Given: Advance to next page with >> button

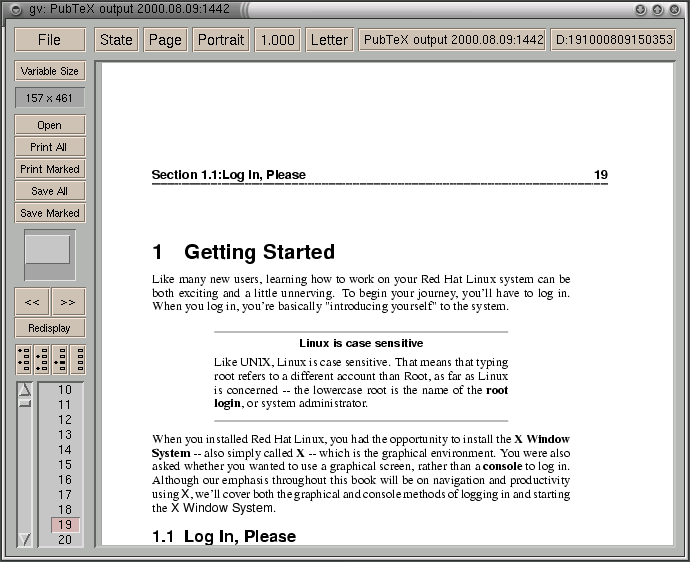Looking at the screenshot, I should pyautogui.click(x=68, y=301).
